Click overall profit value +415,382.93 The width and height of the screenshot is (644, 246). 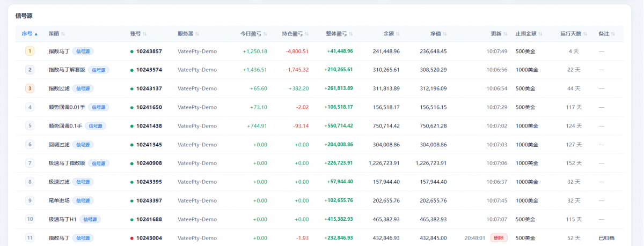coord(339,219)
